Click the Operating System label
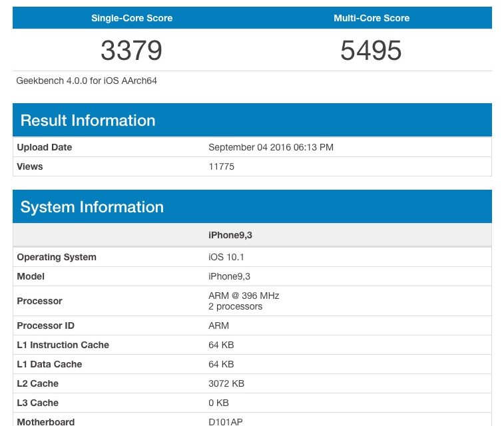Screen dimensions: 504x426 tap(57, 257)
